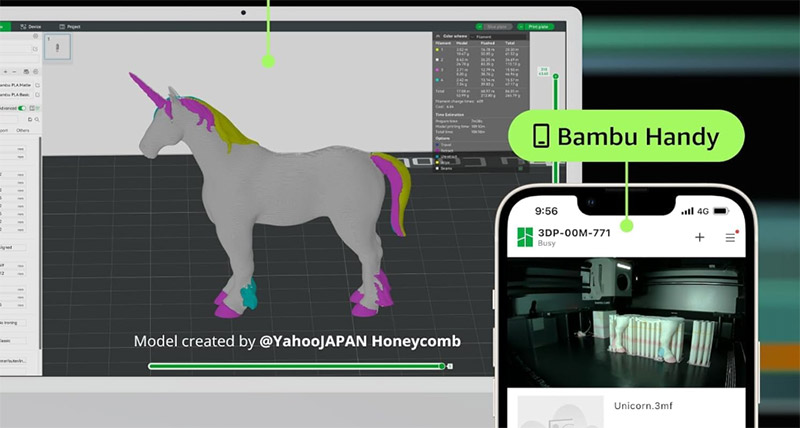
Task: Click filament 3 magenta color swatch
Action: pyautogui.click(x=437, y=71)
